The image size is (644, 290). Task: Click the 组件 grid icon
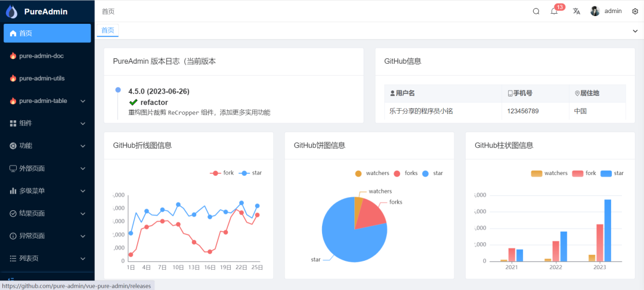13,123
